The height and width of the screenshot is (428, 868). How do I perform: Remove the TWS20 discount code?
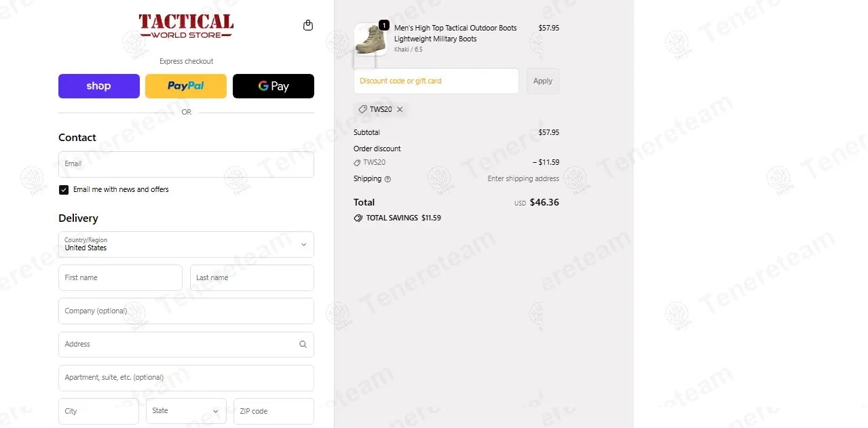click(400, 109)
